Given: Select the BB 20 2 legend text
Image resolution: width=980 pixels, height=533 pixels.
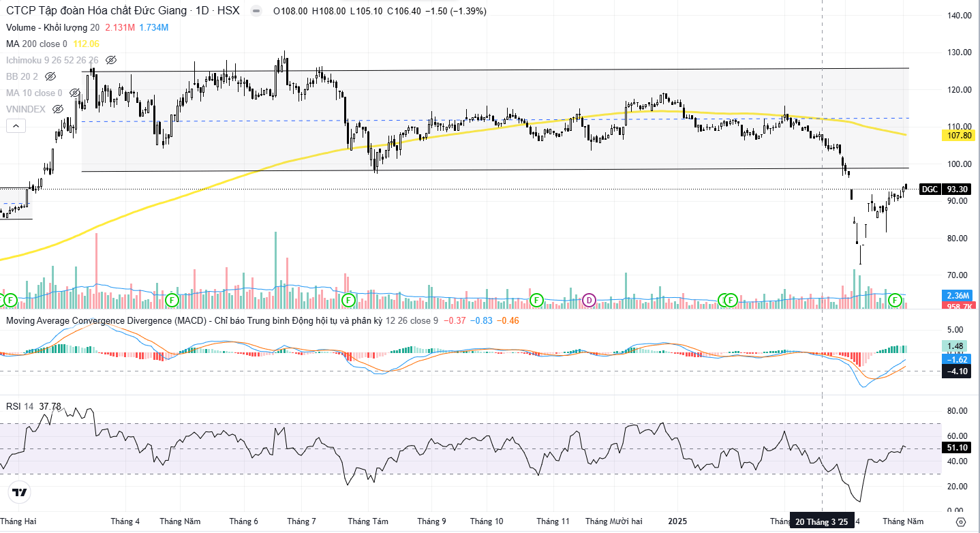Looking at the screenshot, I should click(22, 76).
